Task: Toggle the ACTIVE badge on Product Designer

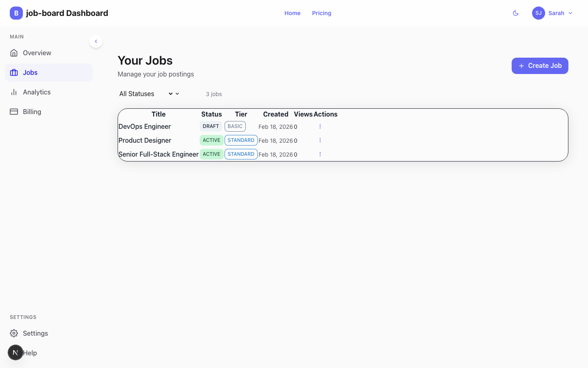Action: [212, 140]
